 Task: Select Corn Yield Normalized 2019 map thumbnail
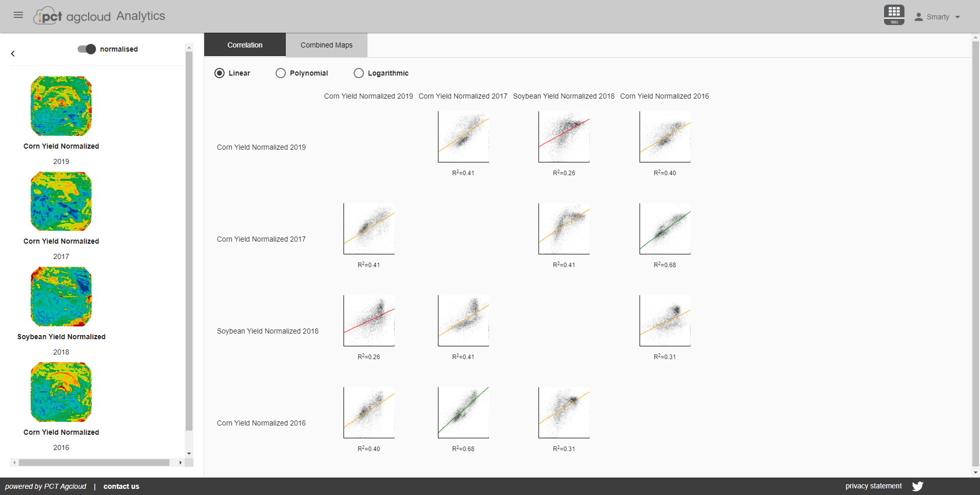61,106
